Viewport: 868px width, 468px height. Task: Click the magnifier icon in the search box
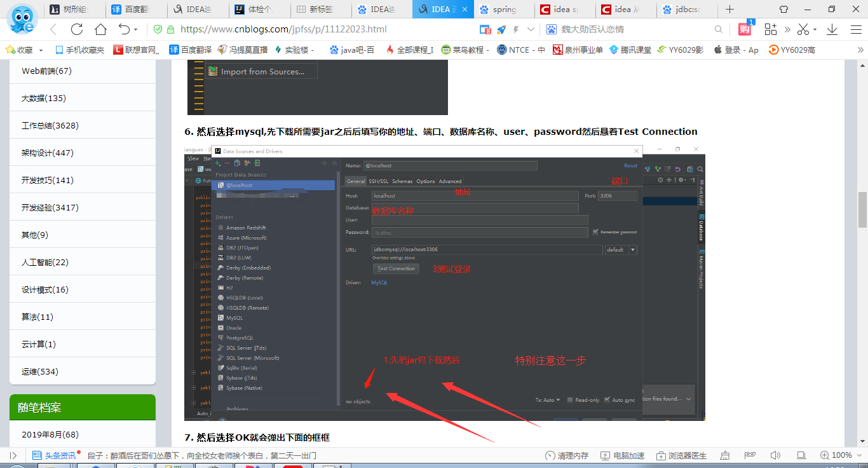point(719,29)
